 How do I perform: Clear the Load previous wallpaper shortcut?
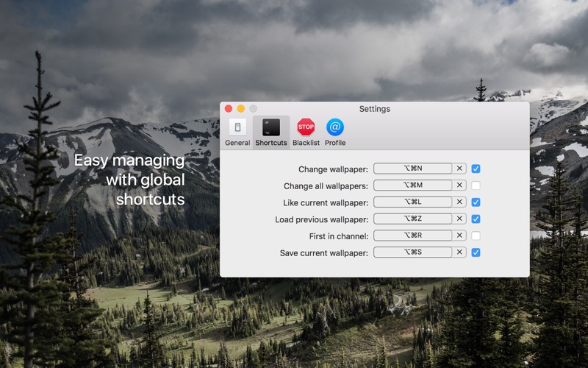(x=459, y=219)
